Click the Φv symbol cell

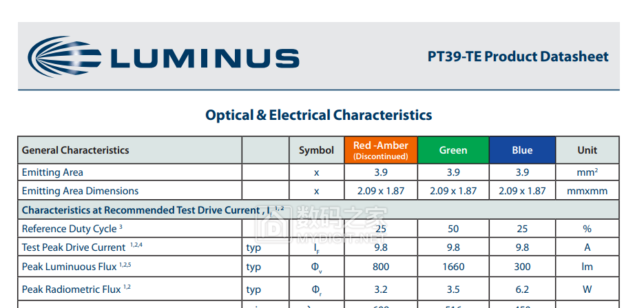point(316,267)
